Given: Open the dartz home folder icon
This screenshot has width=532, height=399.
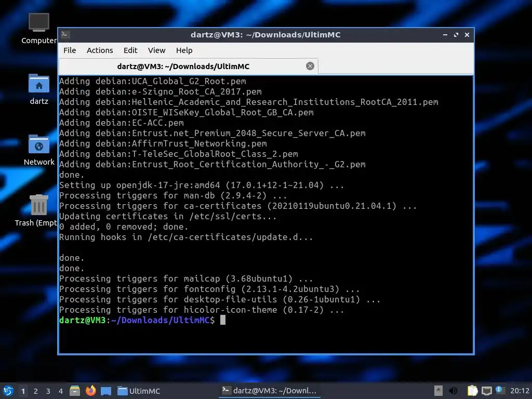Looking at the screenshot, I should pyautogui.click(x=38, y=89).
